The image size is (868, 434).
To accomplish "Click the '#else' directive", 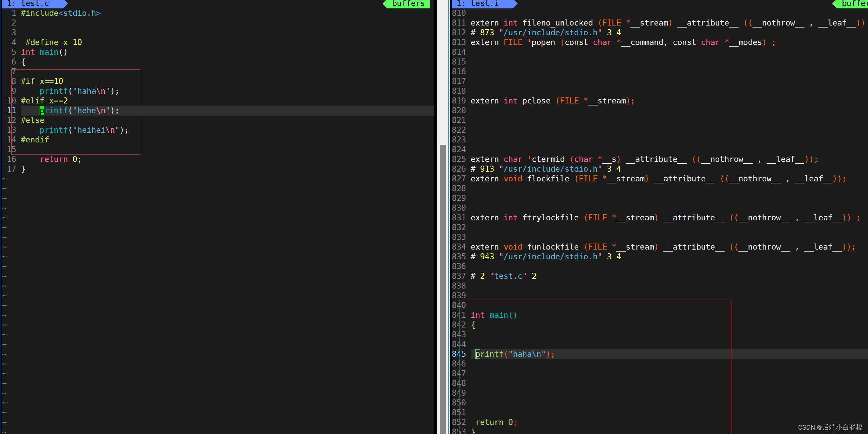I will tap(32, 120).
